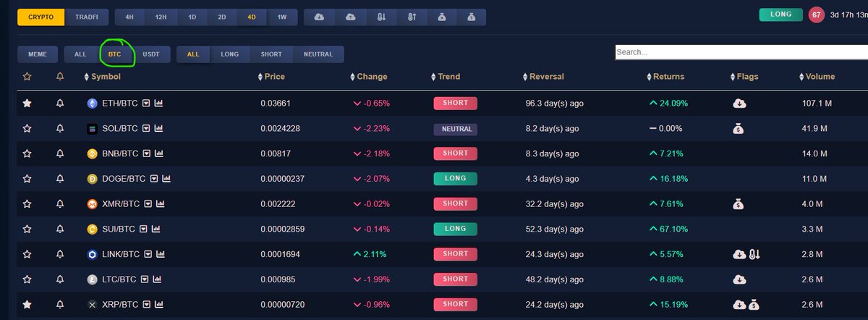Show only LONG trend rows
The width and height of the screenshot is (868, 320).
(229, 54)
